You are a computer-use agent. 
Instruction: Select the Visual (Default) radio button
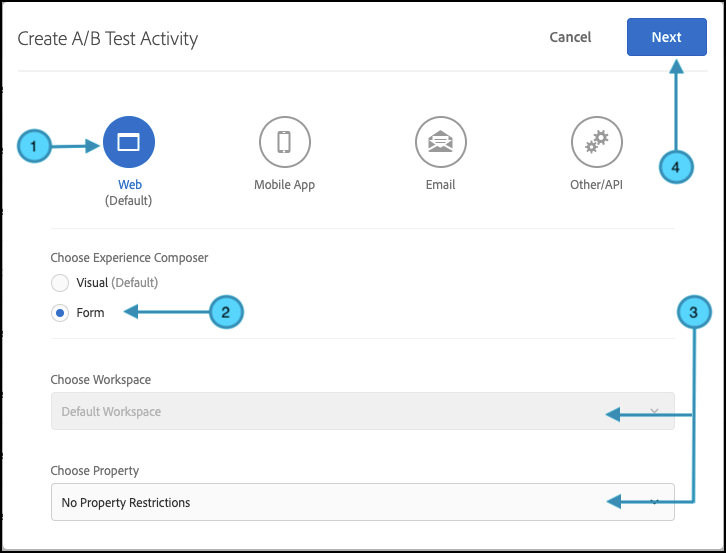point(60,283)
